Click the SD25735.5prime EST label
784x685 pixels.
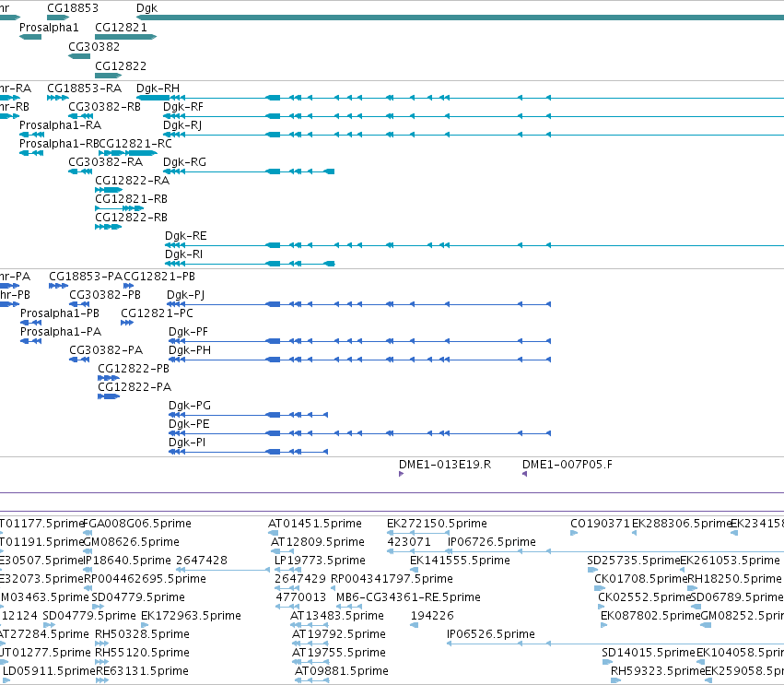[634, 561]
